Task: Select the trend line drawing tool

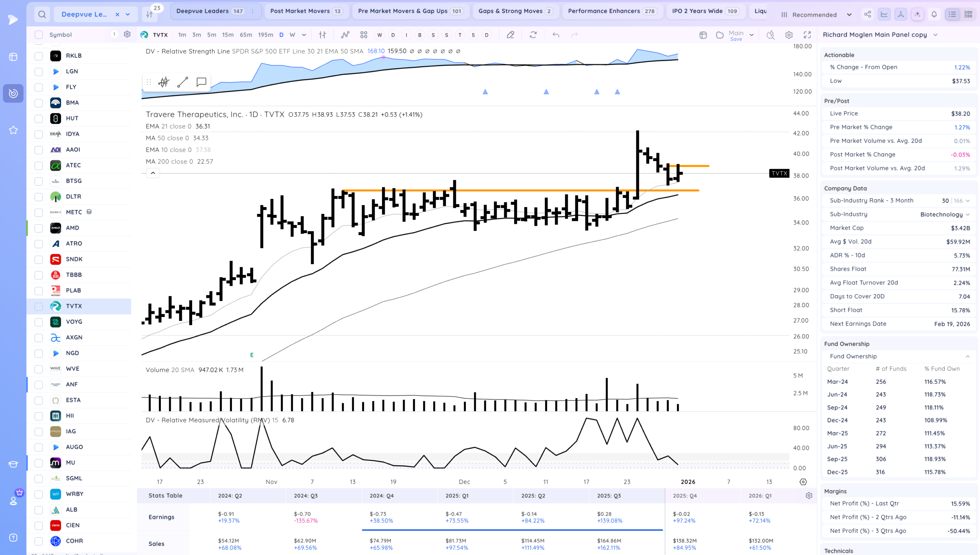Action: [x=183, y=82]
